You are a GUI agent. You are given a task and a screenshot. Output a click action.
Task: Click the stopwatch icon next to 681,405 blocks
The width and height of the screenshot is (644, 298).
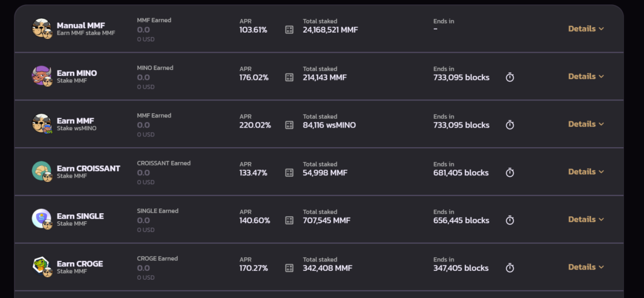click(510, 173)
